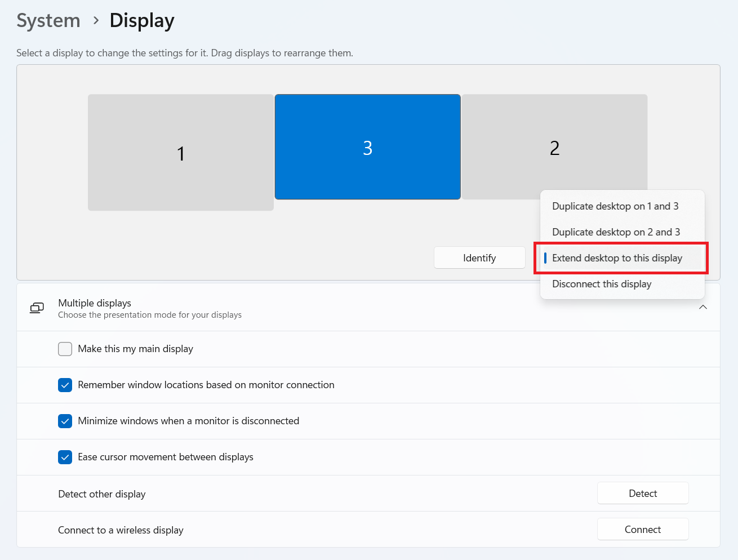Click Connect for wireless display
The width and height of the screenshot is (738, 560).
tap(642, 530)
